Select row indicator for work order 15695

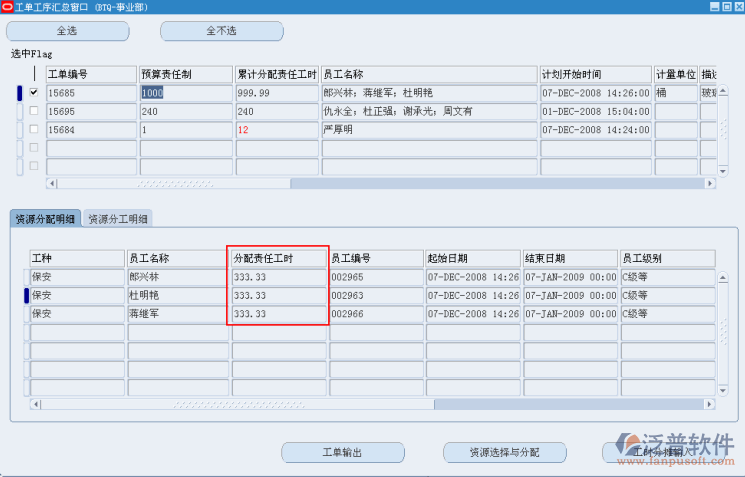pyautogui.click(x=20, y=111)
